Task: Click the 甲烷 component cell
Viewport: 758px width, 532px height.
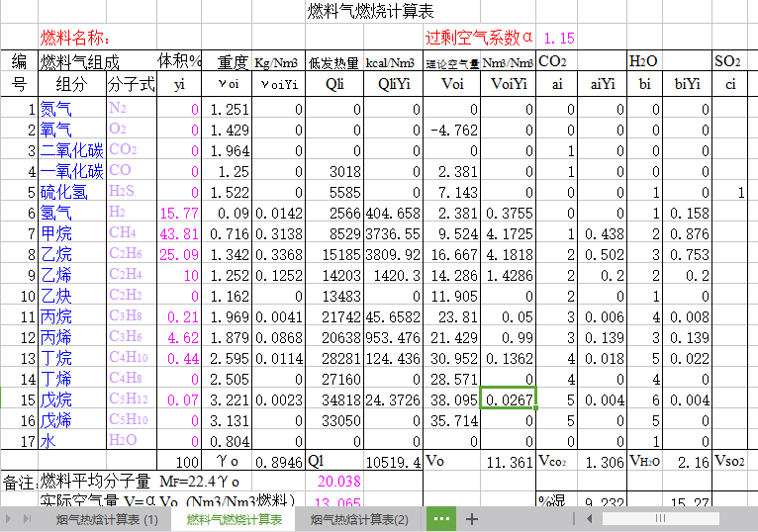Action: click(x=72, y=233)
